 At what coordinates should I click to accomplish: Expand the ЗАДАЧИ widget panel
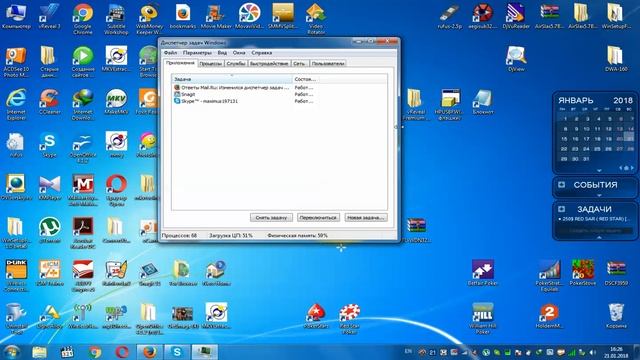point(562,209)
